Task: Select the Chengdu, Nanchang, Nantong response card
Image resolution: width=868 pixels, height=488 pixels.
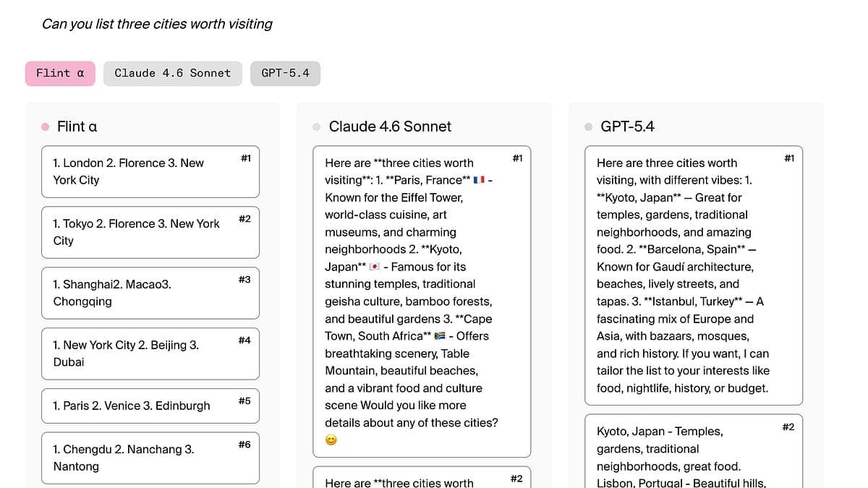Action: coord(150,458)
